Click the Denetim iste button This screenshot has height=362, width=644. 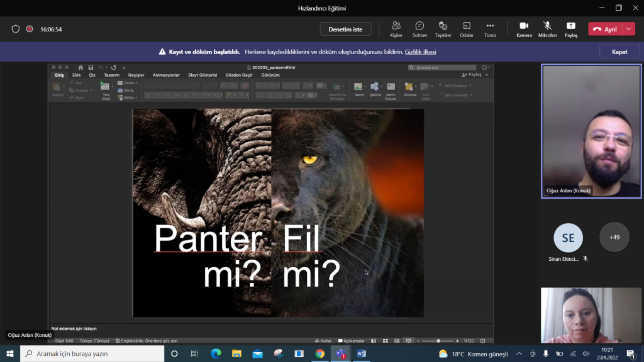[347, 29]
